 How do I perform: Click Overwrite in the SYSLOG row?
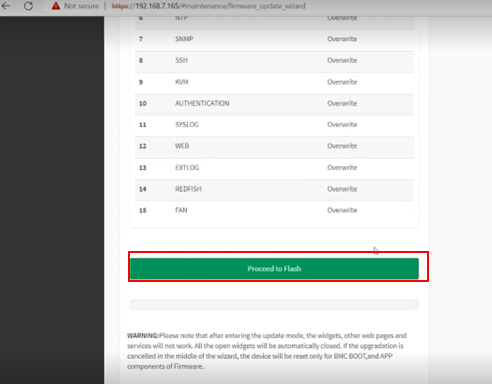342,125
